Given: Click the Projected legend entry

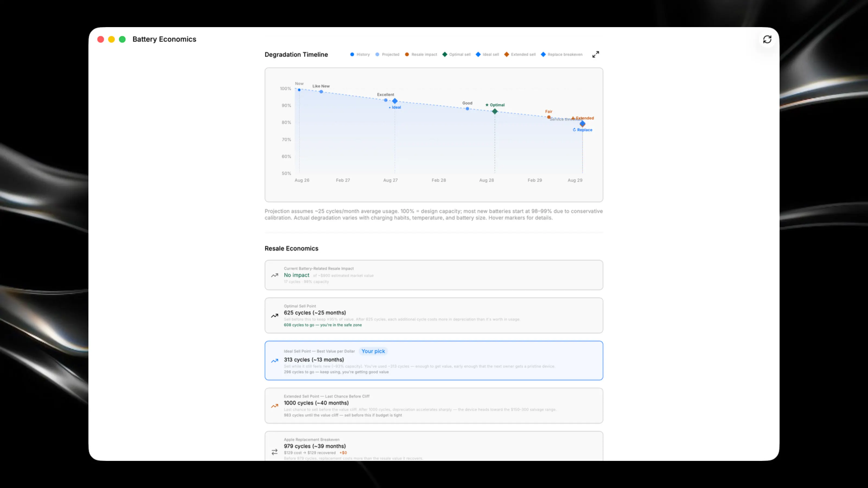Looking at the screenshot, I should [387, 54].
